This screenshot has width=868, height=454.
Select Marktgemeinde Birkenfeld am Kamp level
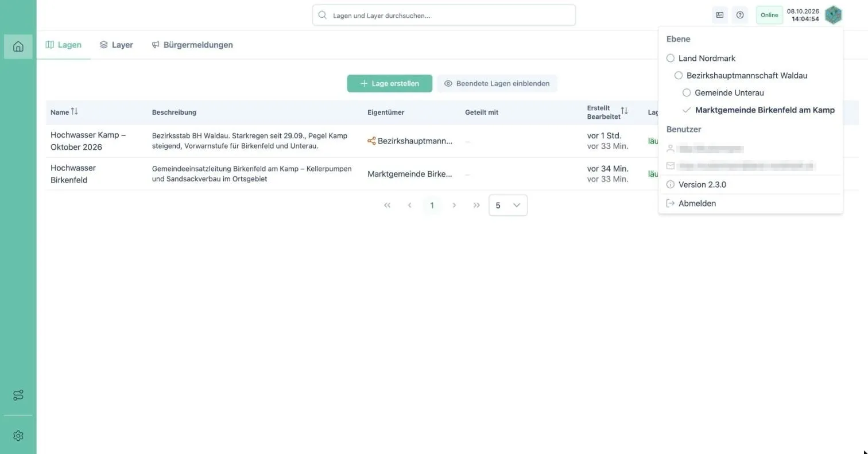click(x=758, y=110)
